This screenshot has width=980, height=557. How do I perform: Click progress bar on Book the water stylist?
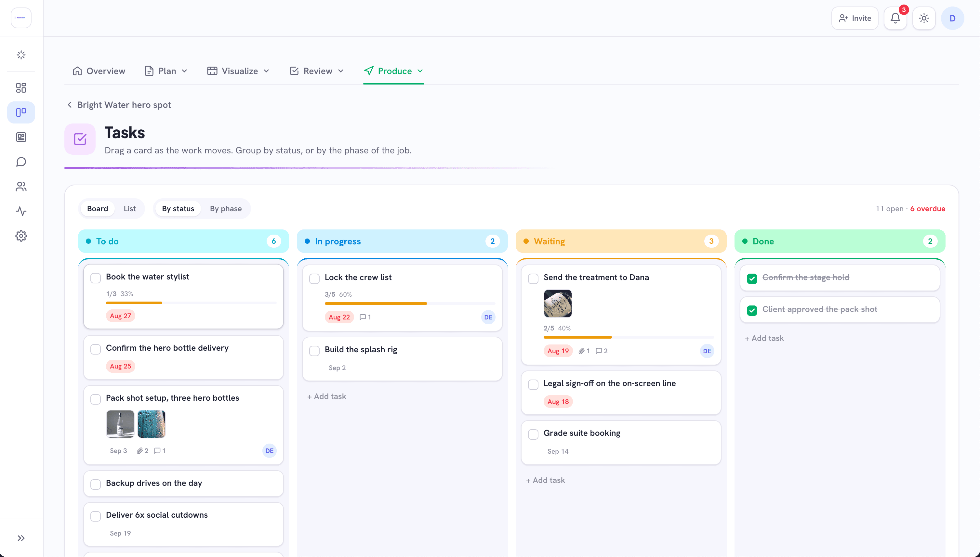(x=191, y=303)
